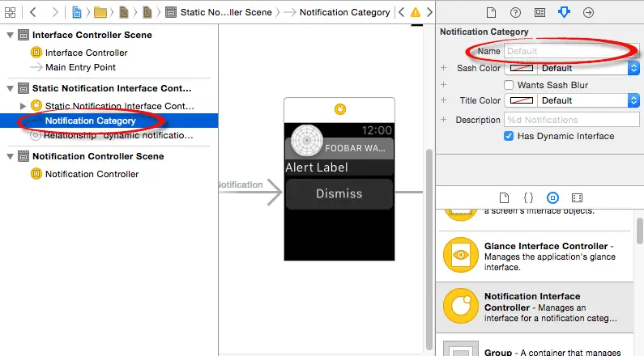Switch to the Identity inspector
The height and width of the screenshot is (356, 644).
click(x=540, y=13)
